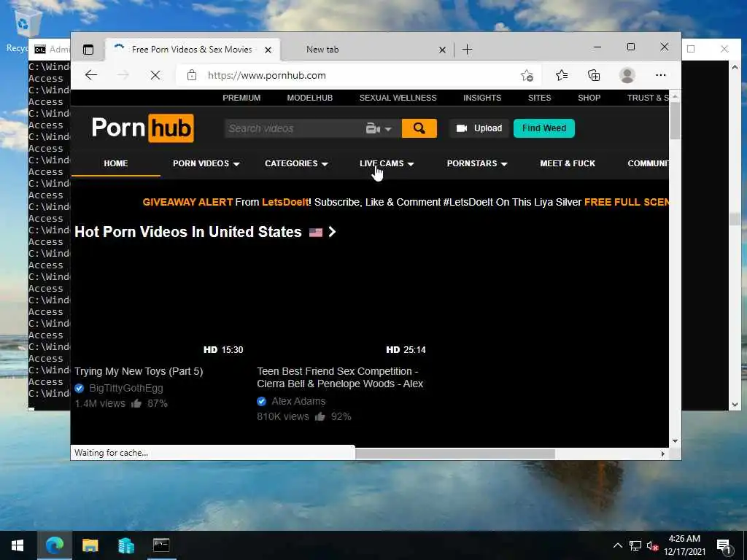
Task: Click the chevron next to United States heading
Action: pyautogui.click(x=332, y=232)
